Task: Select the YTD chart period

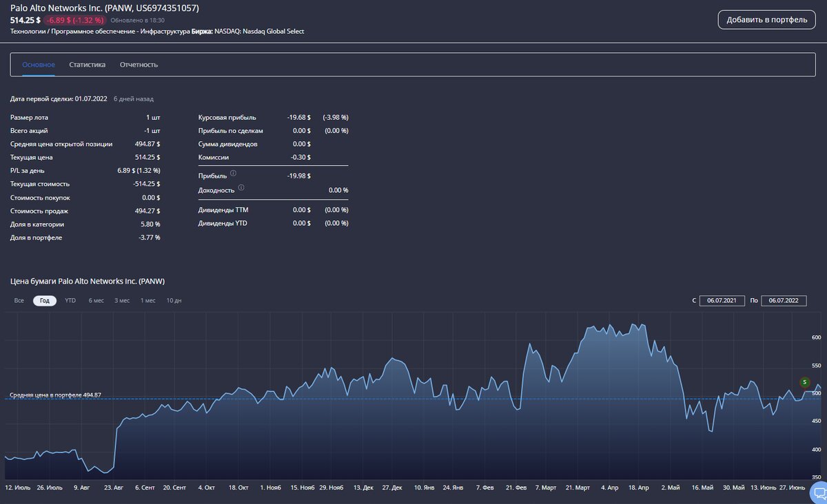Action: click(x=70, y=301)
